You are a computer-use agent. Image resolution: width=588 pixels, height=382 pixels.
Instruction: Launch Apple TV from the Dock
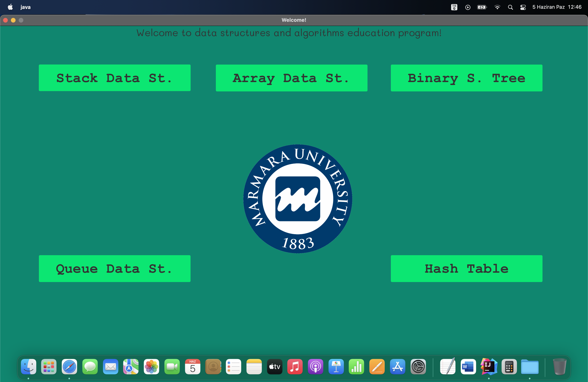pos(275,366)
